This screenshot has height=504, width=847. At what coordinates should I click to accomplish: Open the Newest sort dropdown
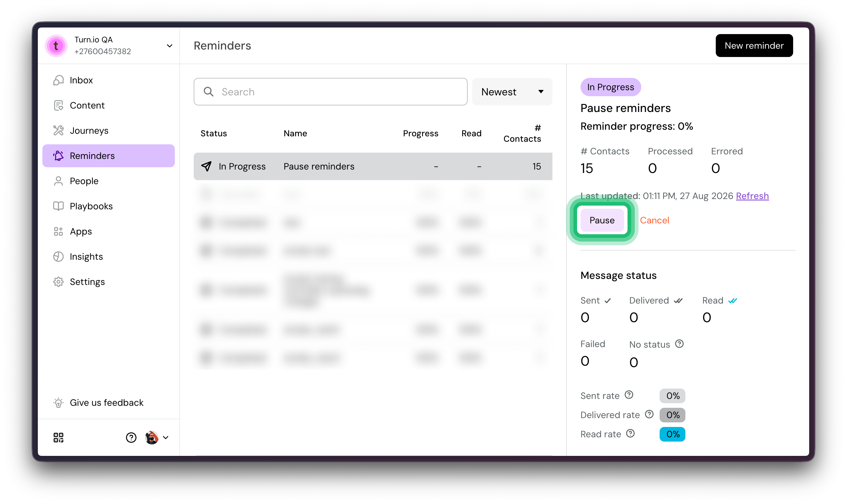tap(512, 92)
